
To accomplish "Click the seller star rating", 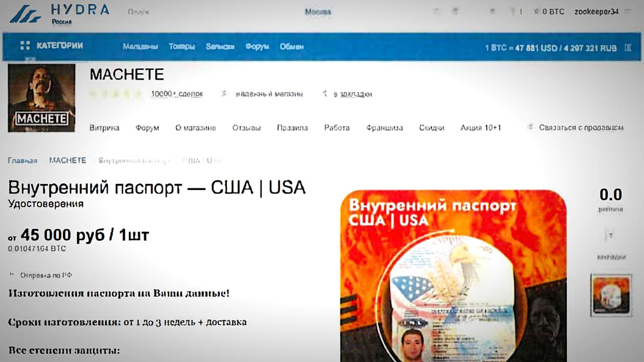I will tap(117, 94).
